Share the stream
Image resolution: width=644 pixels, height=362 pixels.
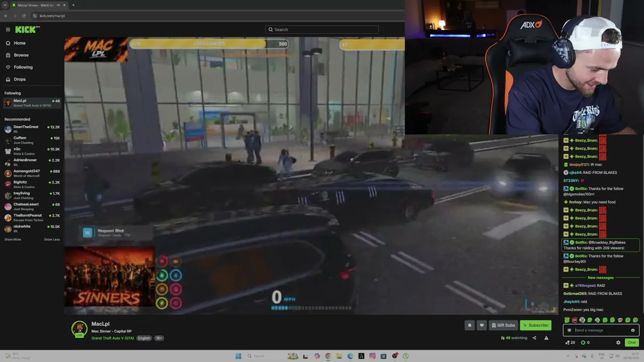(x=534, y=338)
